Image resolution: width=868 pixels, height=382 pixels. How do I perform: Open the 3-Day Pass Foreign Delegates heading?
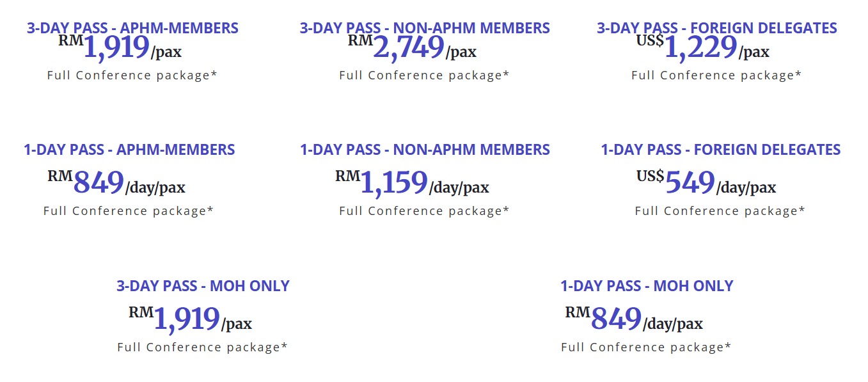coord(716,28)
